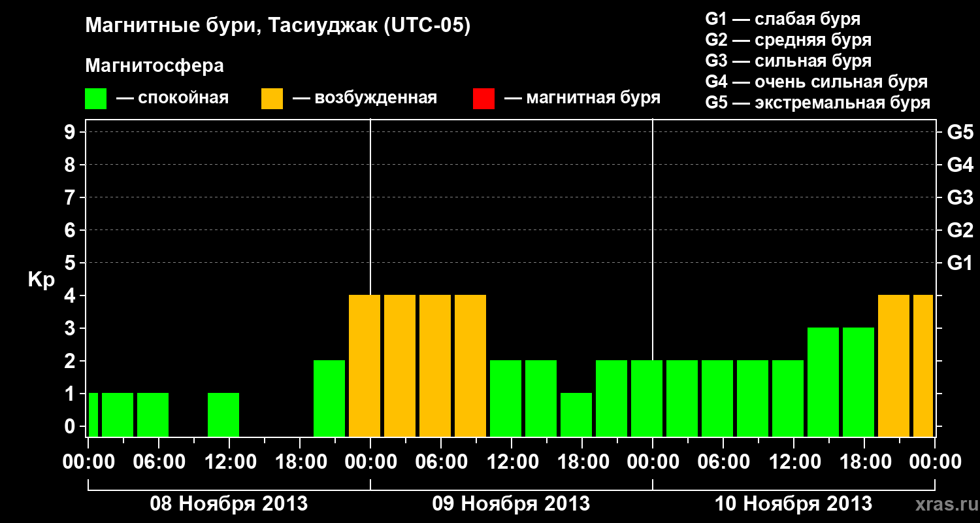Click the '— спокойная' legend label
This screenshot has width=980, height=523.
[x=172, y=98]
